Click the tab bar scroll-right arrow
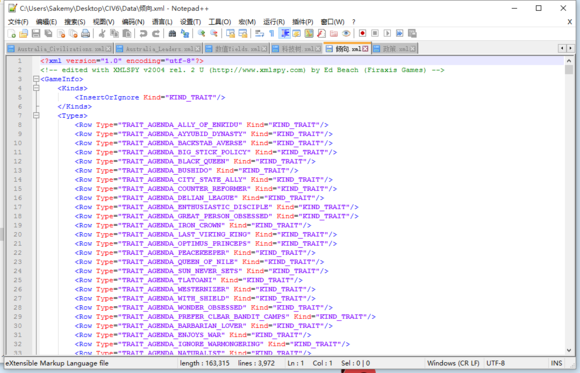 click(570, 48)
